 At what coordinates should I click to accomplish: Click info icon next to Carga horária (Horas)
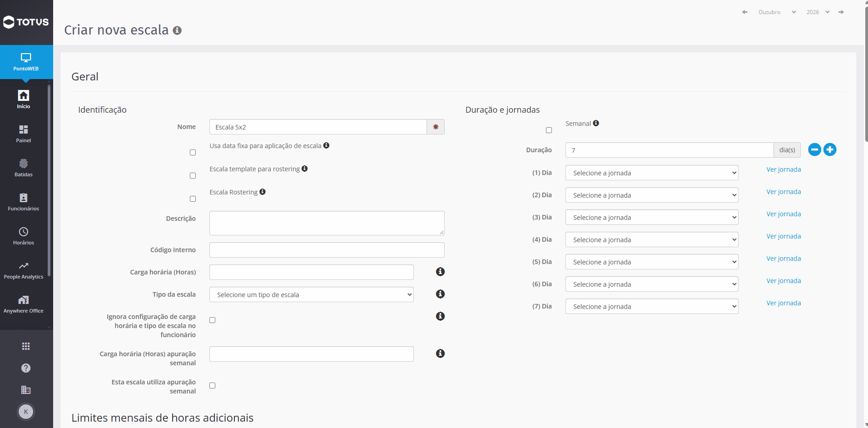coord(440,272)
